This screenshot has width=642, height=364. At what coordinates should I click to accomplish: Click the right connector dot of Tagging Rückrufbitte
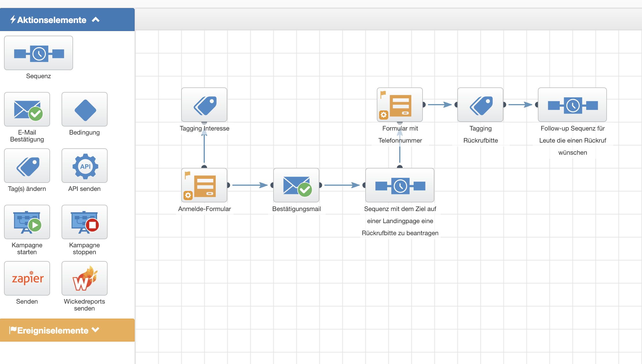pos(505,105)
